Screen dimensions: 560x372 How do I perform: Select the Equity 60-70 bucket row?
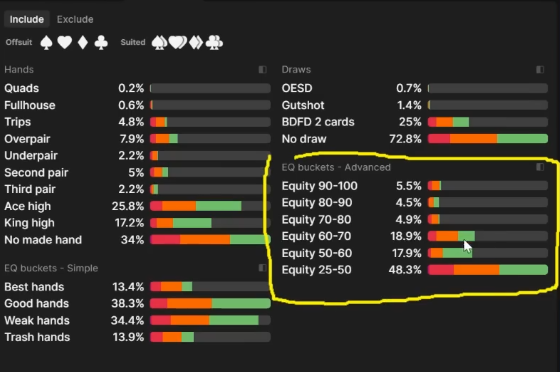coord(415,236)
